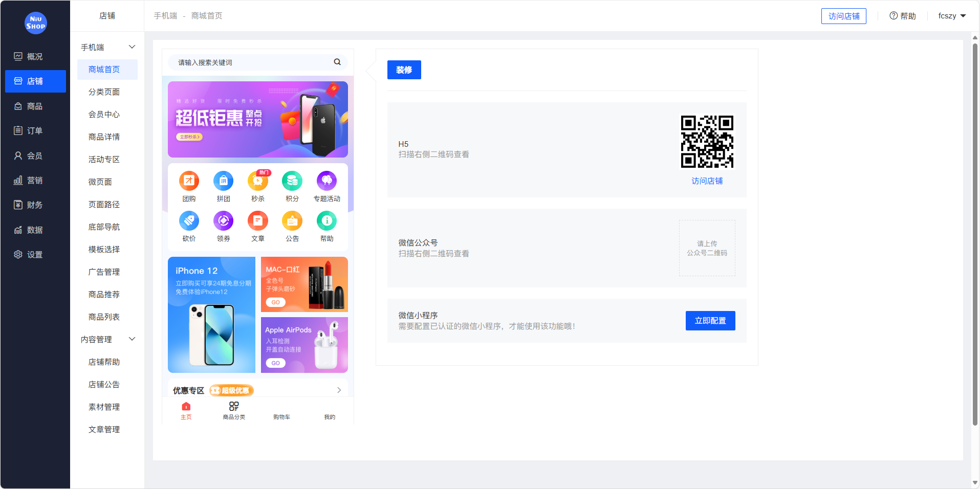Viewport: 980px width, 489px height.
Task: Tap the 团购 group-buy icon
Action: [189, 181]
